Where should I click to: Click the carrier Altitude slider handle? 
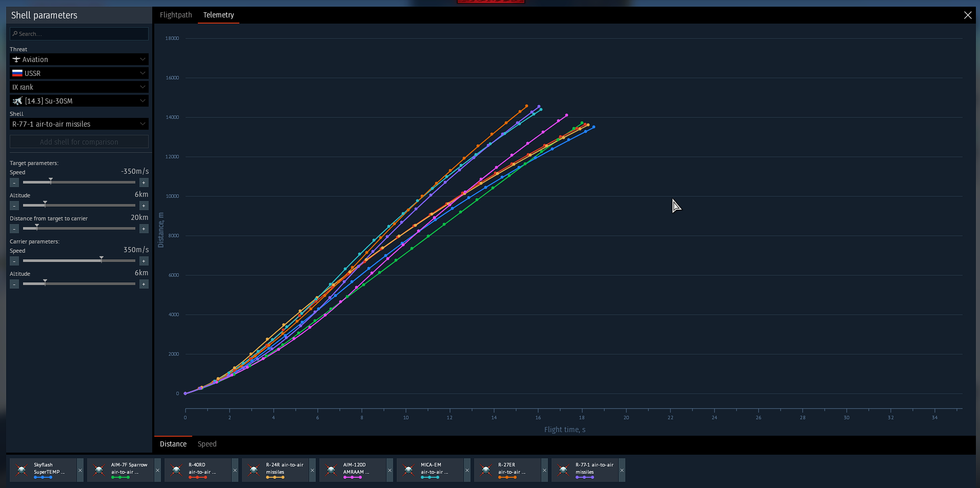click(45, 282)
